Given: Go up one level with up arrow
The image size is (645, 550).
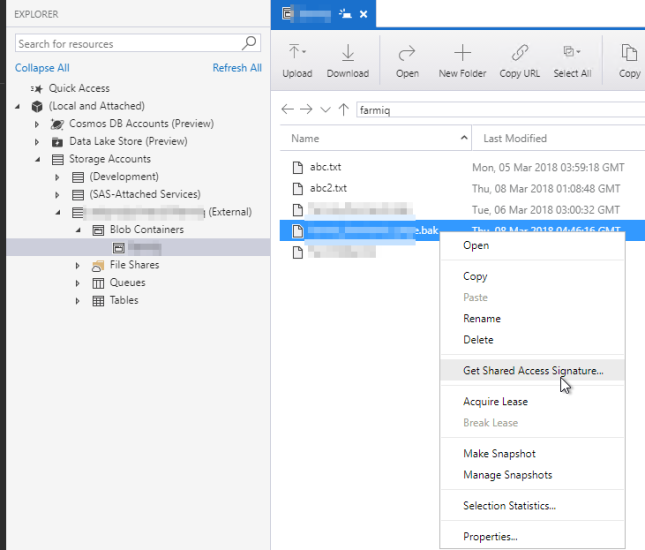Looking at the screenshot, I should pos(344,110).
